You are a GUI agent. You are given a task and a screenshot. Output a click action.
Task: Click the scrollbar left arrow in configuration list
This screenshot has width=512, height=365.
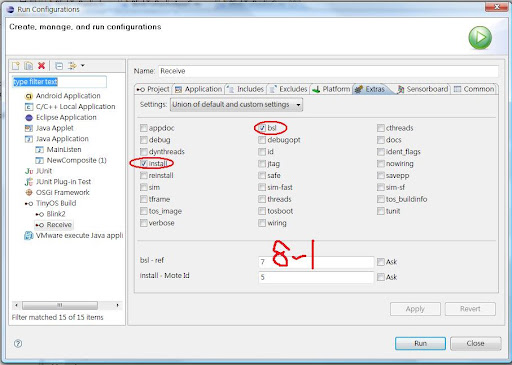tap(16, 305)
